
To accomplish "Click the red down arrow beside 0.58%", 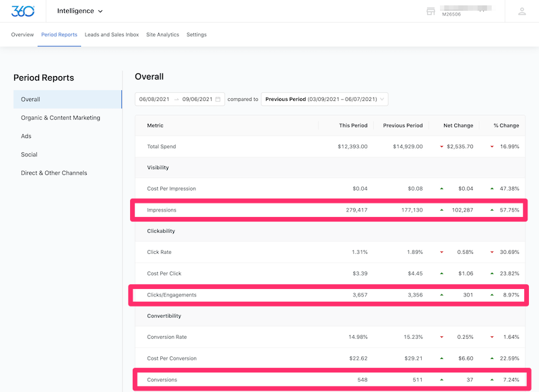I will click(x=442, y=252).
